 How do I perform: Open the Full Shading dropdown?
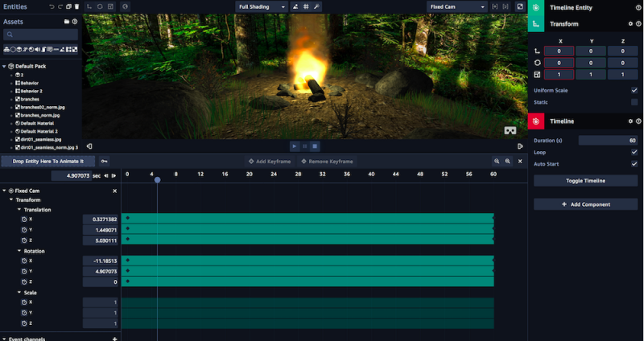pos(262,6)
